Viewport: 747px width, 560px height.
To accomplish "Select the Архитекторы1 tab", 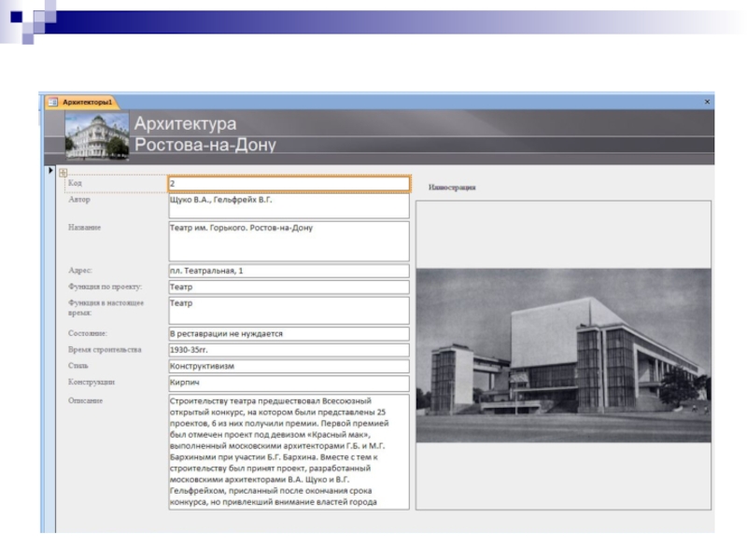I will 92,102.
